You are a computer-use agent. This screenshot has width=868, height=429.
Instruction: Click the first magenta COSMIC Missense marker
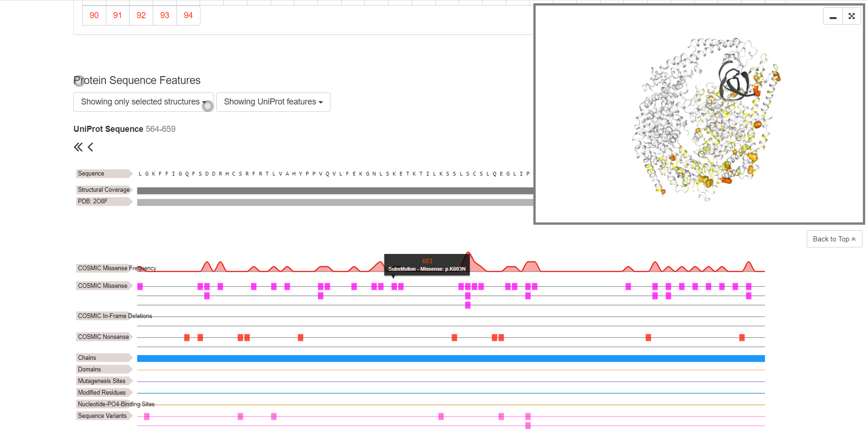(x=140, y=286)
